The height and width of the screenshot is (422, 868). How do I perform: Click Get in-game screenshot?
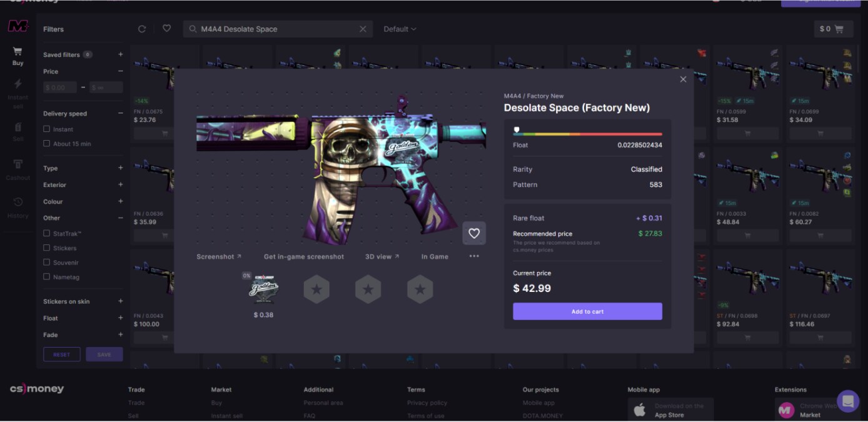tap(304, 256)
